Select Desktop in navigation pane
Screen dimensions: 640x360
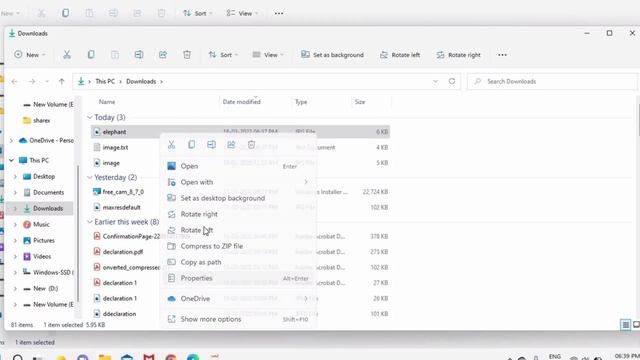(x=44, y=176)
